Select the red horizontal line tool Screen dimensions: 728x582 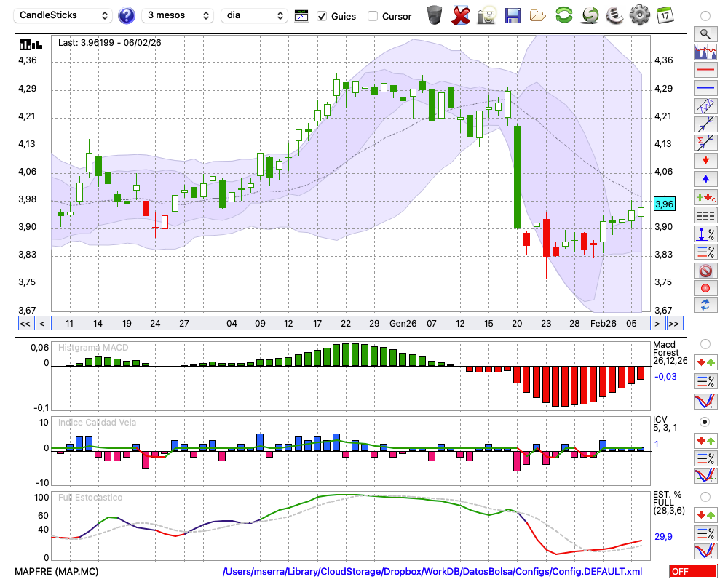pos(705,70)
